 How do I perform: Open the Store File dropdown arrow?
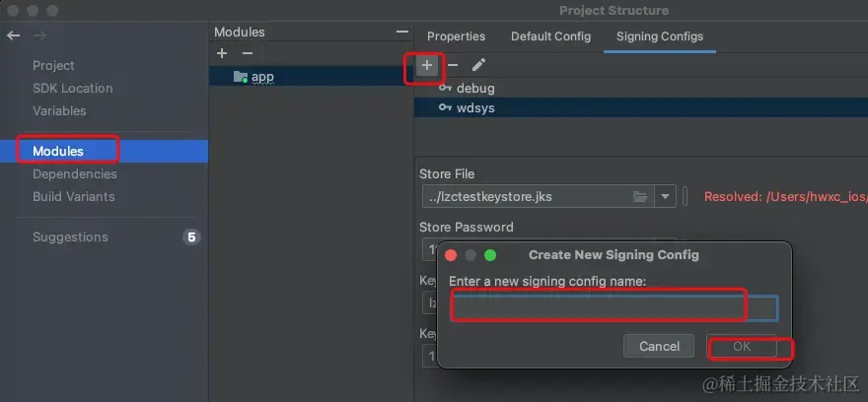[665, 196]
